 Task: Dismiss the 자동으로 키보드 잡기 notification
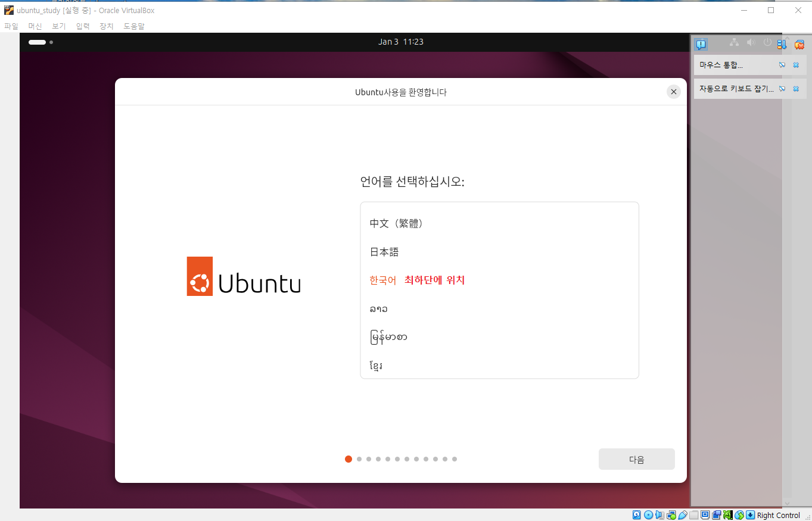coord(796,89)
